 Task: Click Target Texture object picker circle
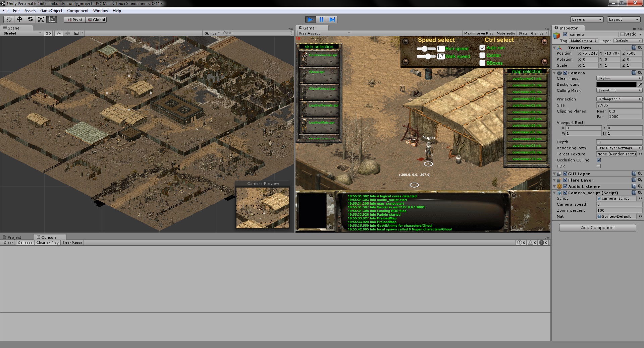coord(640,154)
